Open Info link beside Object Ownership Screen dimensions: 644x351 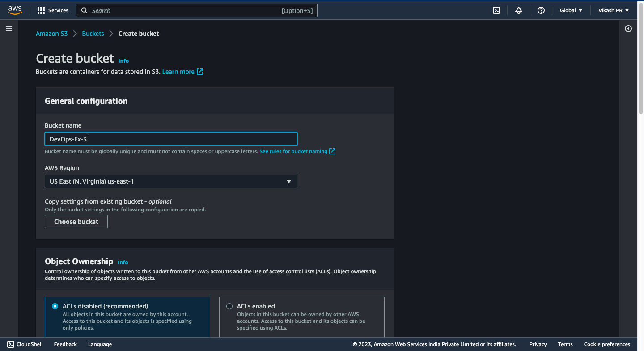coord(123,262)
